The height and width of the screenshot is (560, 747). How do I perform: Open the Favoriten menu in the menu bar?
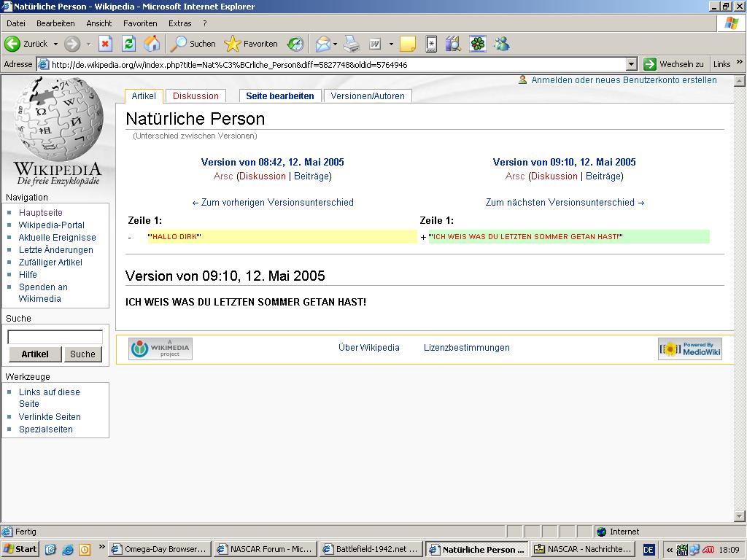(140, 23)
